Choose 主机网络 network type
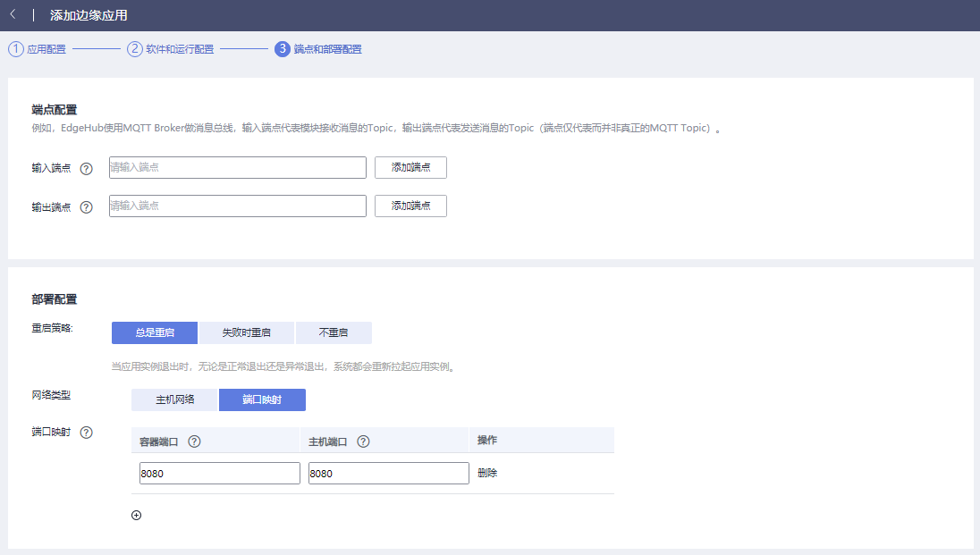980x555 pixels. click(x=174, y=399)
